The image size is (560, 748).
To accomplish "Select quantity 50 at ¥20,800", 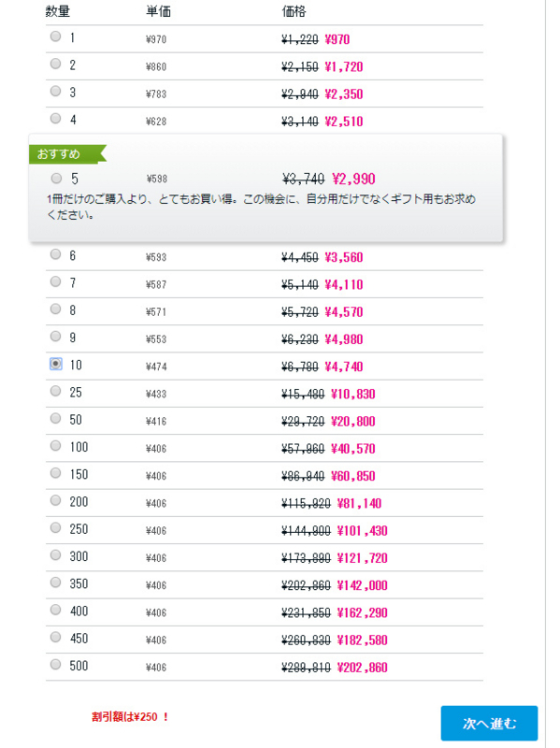I will point(56,418).
